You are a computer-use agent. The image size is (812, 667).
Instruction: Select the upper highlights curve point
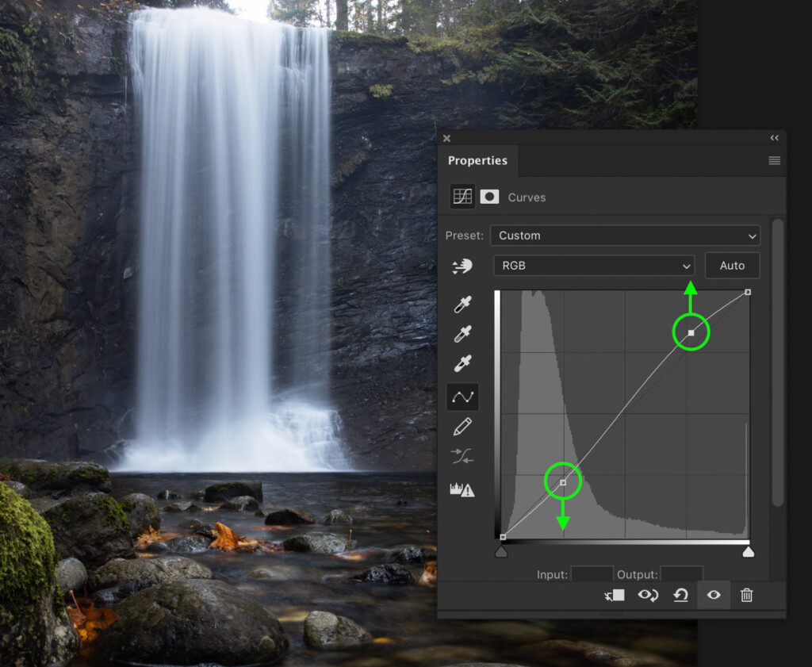pyautogui.click(x=691, y=332)
